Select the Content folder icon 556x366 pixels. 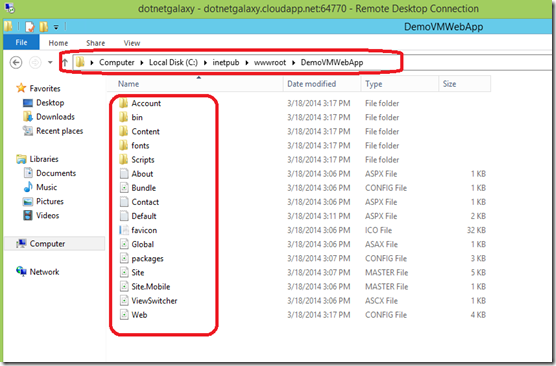123,131
